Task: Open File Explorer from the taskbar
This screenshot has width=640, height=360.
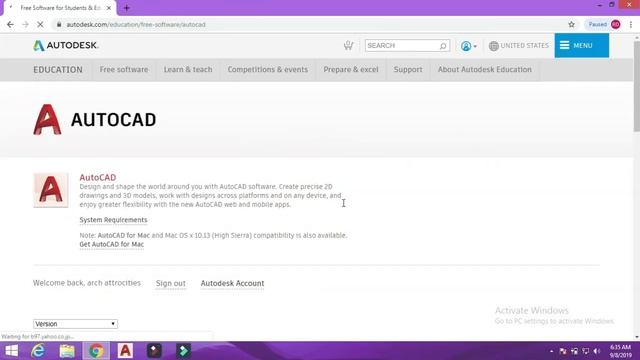Action: tap(67, 351)
